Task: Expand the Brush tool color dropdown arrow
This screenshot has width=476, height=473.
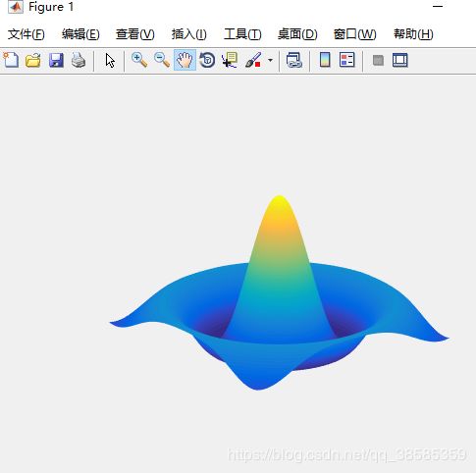Action: (x=270, y=61)
